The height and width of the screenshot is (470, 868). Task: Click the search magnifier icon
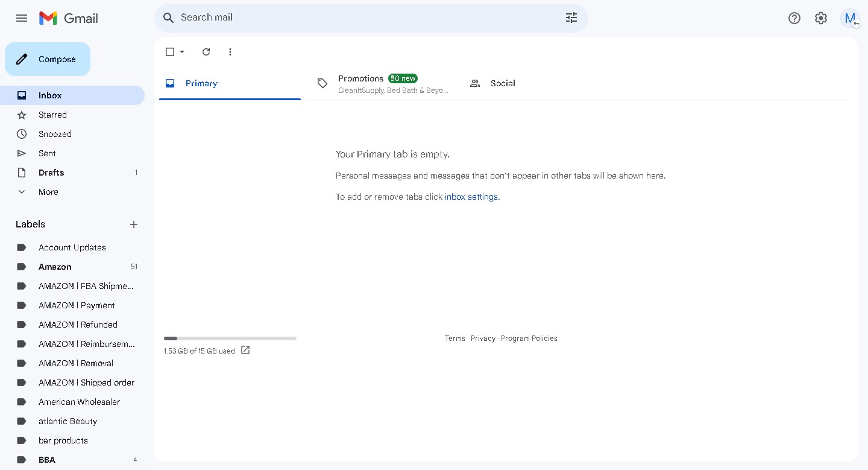coord(169,17)
